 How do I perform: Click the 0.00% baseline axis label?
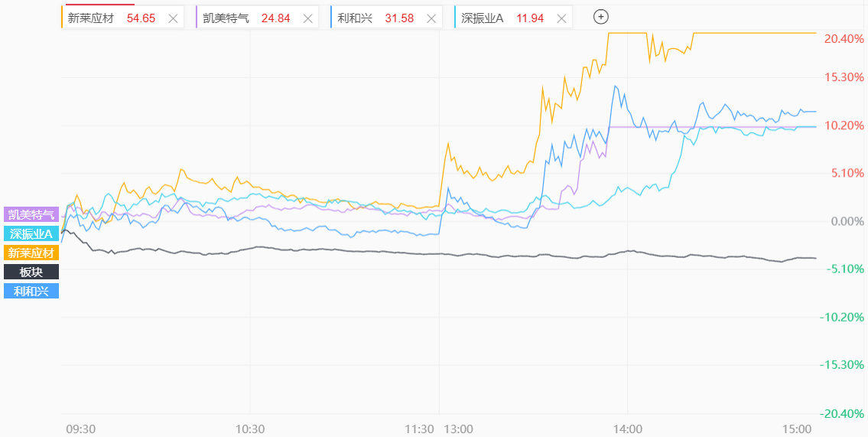point(847,221)
